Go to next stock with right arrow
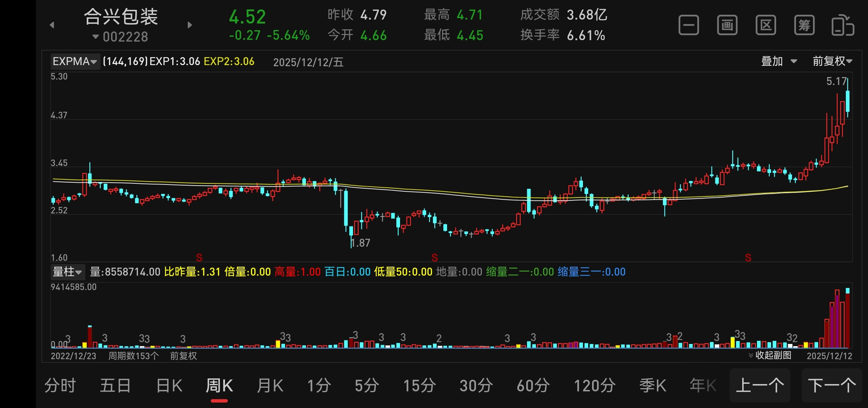 tap(190, 25)
